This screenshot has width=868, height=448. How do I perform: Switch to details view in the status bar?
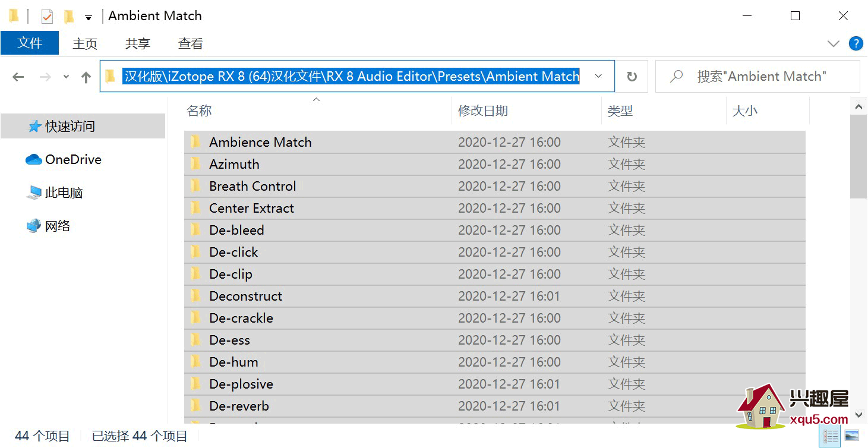coord(831,437)
